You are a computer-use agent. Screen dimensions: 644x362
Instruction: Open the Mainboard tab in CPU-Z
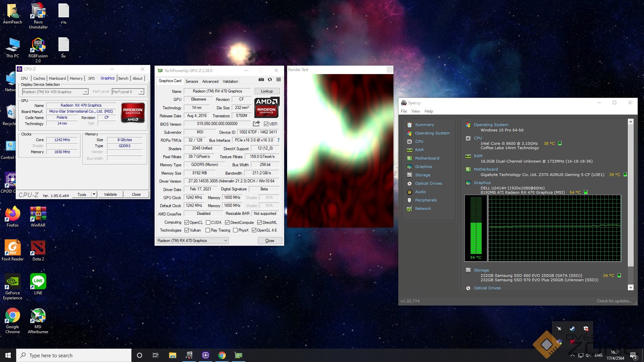57,78
